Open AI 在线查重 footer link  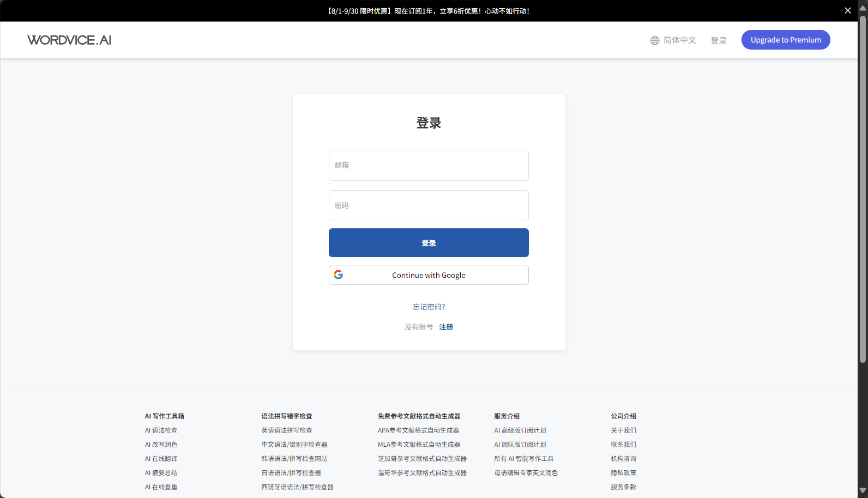tap(161, 487)
